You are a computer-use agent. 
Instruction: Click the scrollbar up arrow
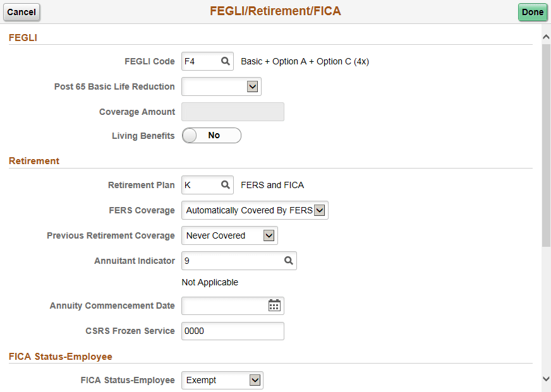pos(545,37)
